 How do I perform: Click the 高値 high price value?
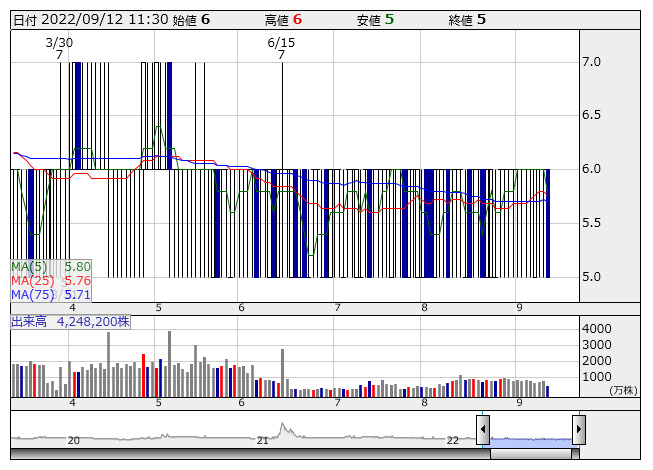(297, 19)
